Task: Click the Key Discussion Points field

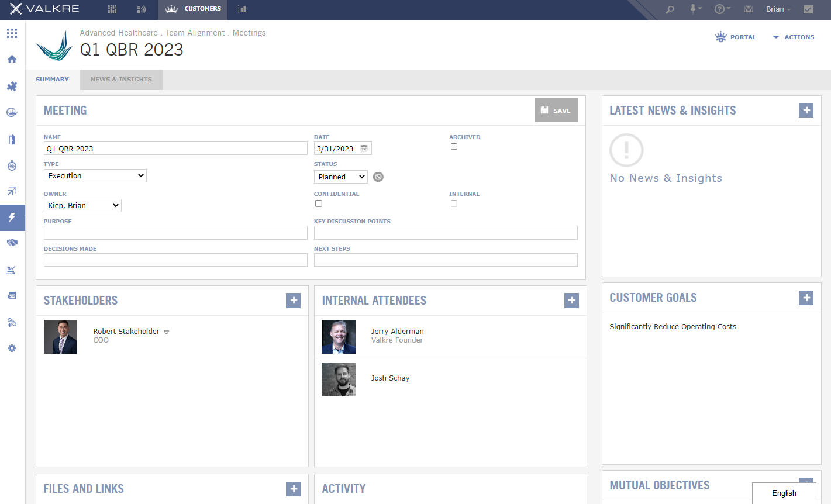Action: coord(446,233)
